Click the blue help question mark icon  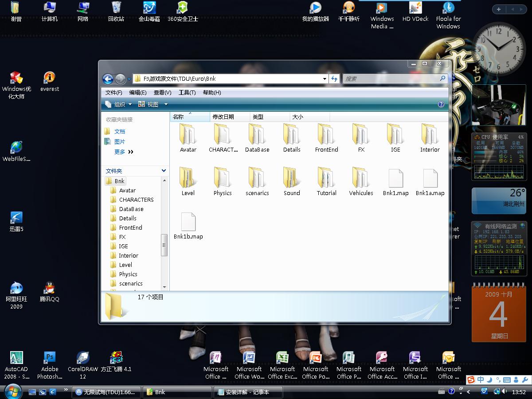[441, 104]
